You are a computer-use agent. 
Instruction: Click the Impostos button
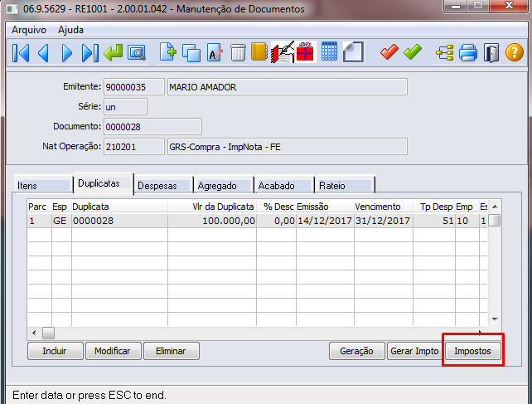(473, 351)
